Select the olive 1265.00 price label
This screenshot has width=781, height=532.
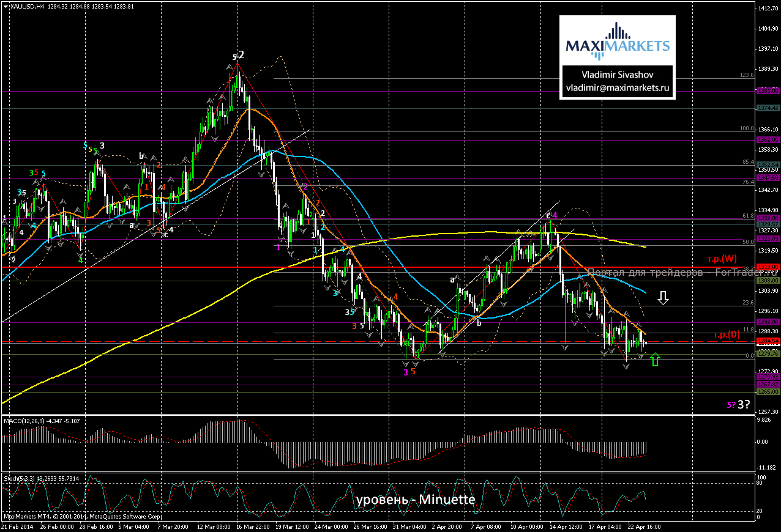click(x=768, y=391)
